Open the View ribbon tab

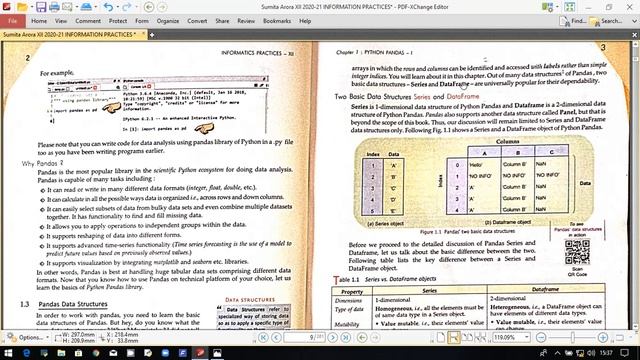click(x=61, y=21)
